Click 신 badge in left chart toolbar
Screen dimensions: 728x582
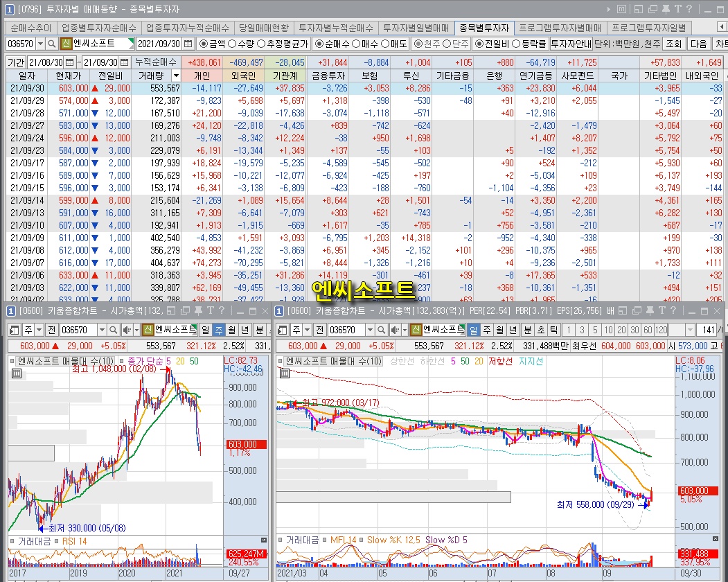click(148, 330)
